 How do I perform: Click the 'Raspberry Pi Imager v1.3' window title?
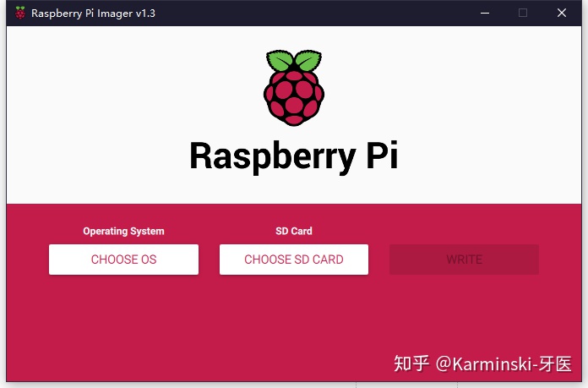click(x=93, y=14)
